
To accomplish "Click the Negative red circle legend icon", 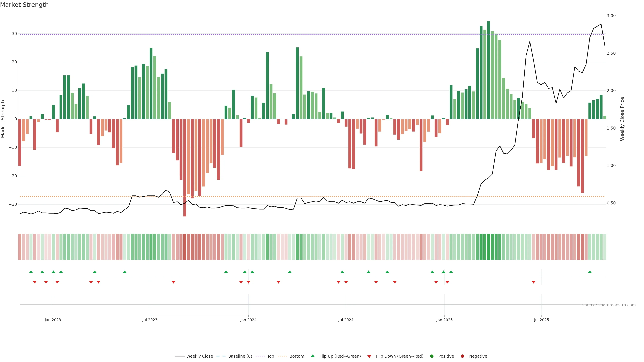I will [462, 356].
